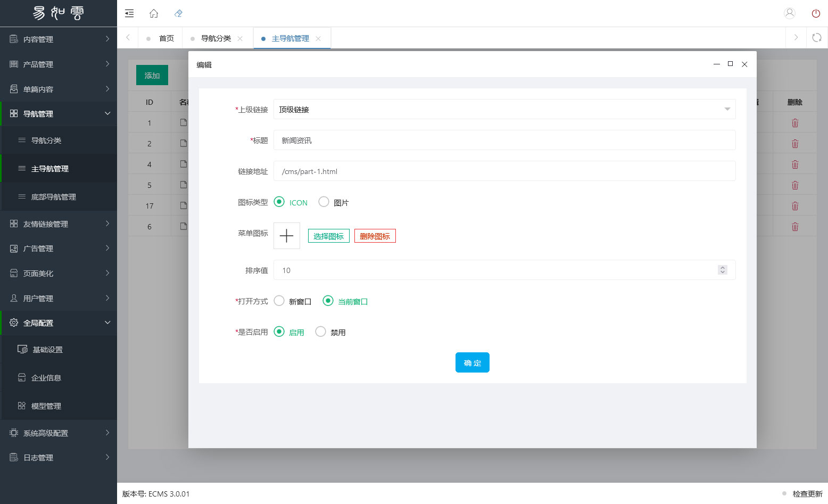The width and height of the screenshot is (828, 504).
Task: Click the home icon in top toolbar
Action: pyautogui.click(x=154, y=13)
